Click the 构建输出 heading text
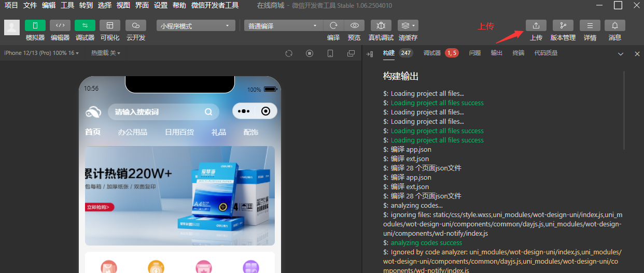This screenshot has width=644, height=273. tap(401, 76)
